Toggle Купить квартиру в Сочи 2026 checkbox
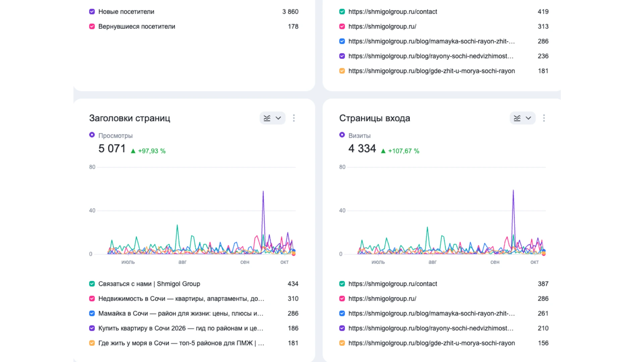This screenshot has height=362, width=644. [x=92, y=328]
